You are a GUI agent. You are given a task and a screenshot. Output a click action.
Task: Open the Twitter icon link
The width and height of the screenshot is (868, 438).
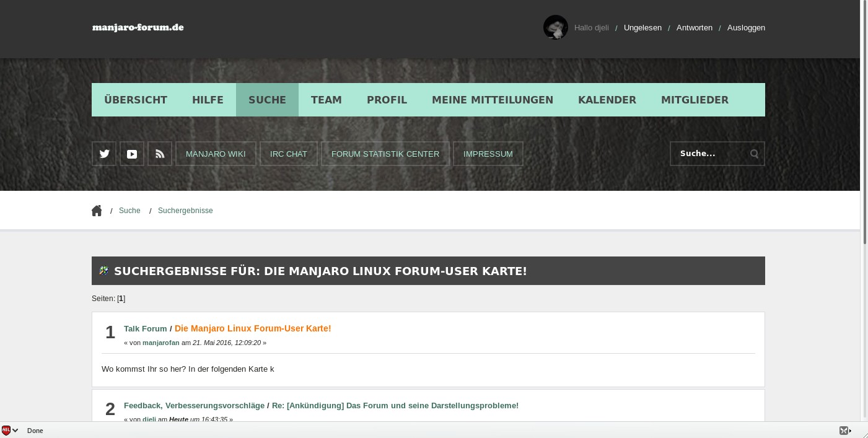(104, 154)
